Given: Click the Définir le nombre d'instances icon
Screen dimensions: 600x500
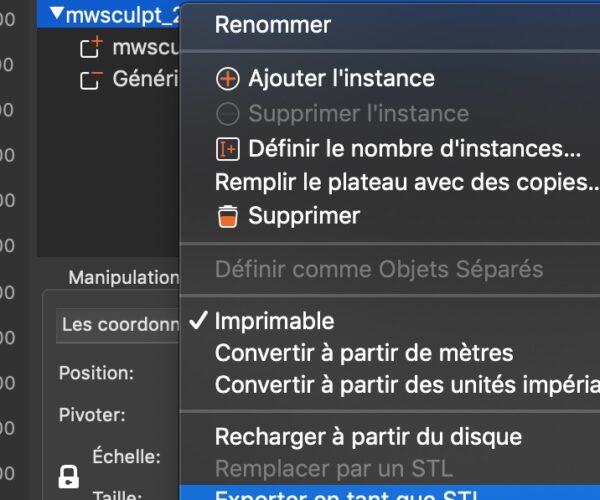Looking at the screenshot, I should pyautogui.click(x=228, y=149).
